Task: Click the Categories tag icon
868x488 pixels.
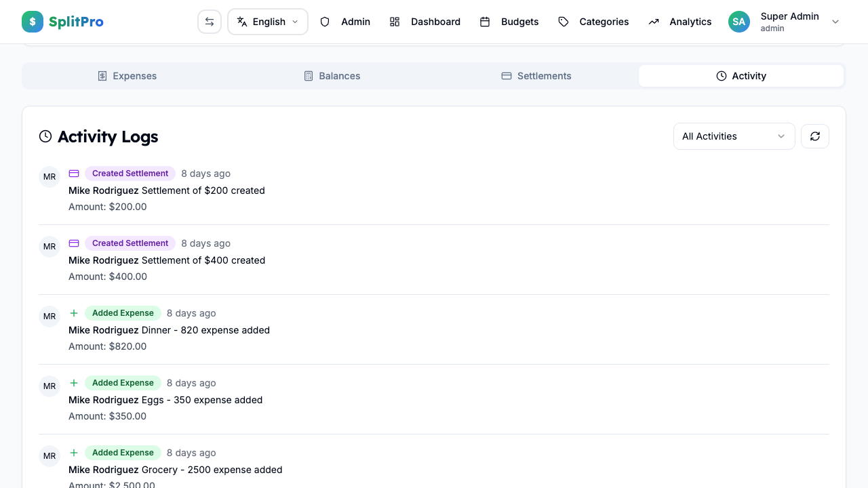Action: (564, 21)
